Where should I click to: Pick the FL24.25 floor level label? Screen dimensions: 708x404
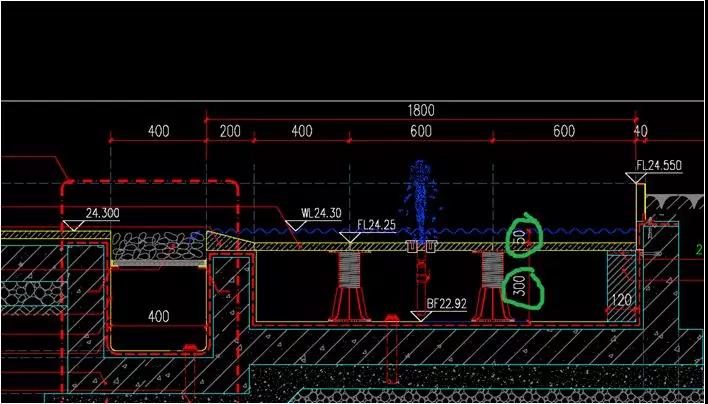[377, 225]
